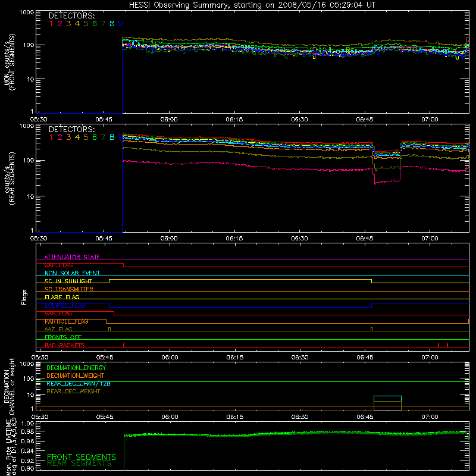
Task: Click the ATTENUATOR_STATE flag label
Action: pyautogui.click(x=72, y=257)
